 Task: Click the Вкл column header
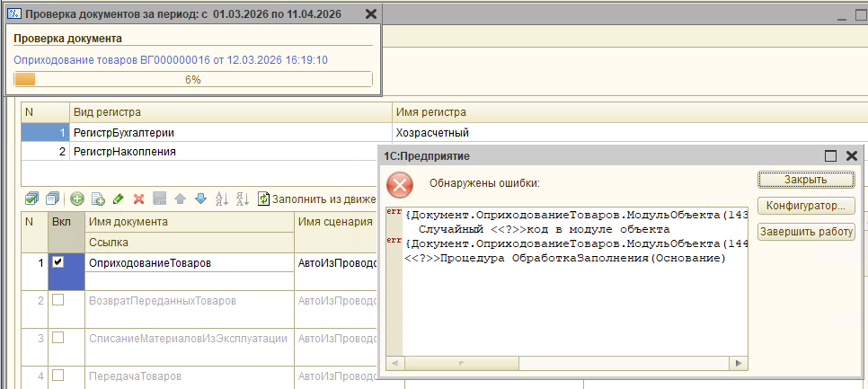tap(66, 231)
